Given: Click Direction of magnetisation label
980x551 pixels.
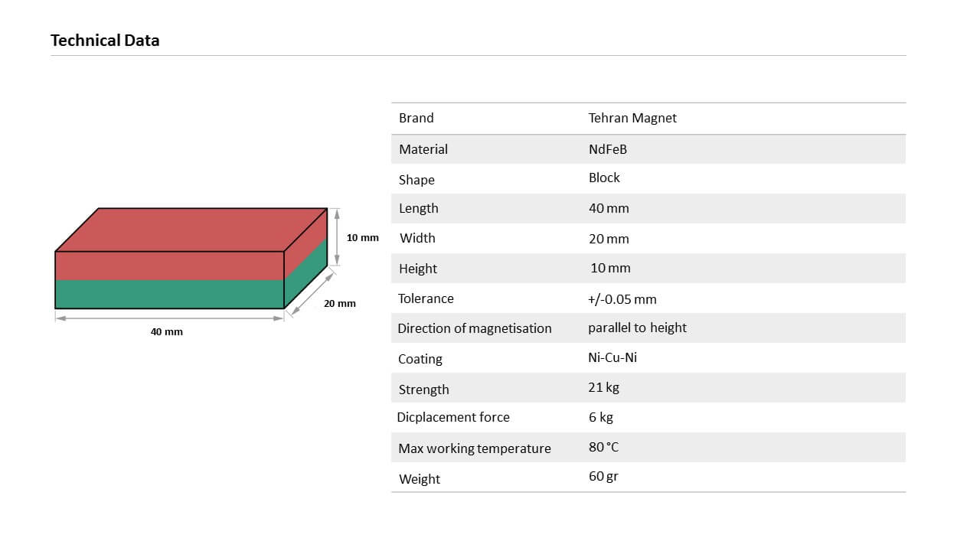Looking at the screenshot, I should point(475,328).
